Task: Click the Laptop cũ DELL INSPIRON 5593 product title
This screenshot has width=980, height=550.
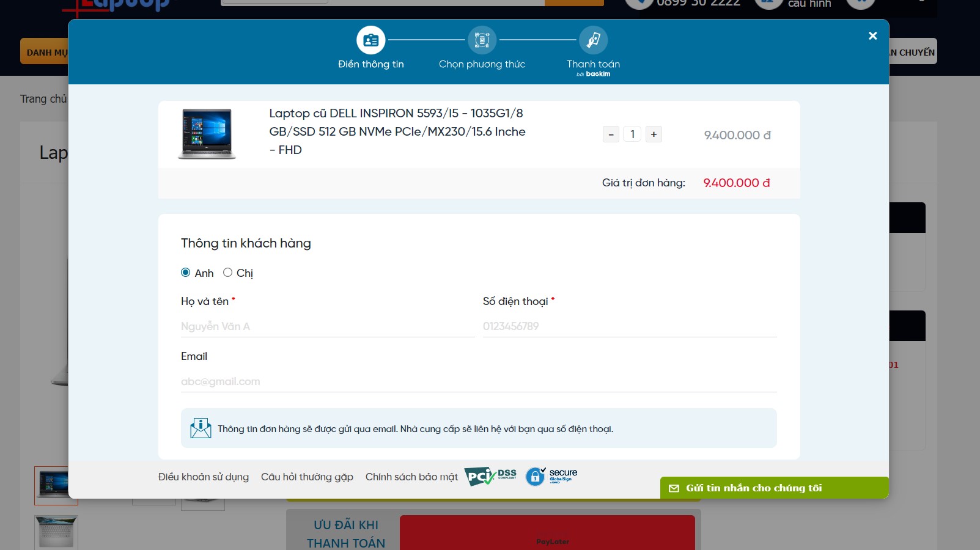Action: click(397, 131)
